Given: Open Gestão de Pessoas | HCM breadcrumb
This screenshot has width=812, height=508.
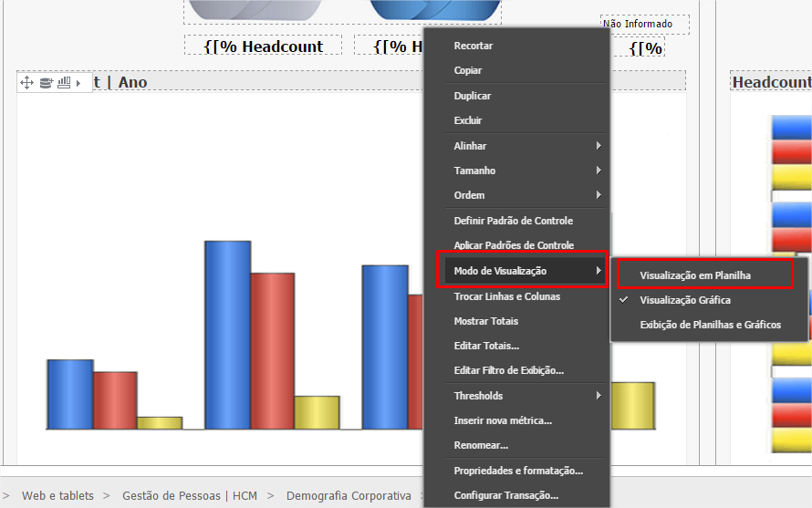Looking at the screenshot, I should point(190,496).
